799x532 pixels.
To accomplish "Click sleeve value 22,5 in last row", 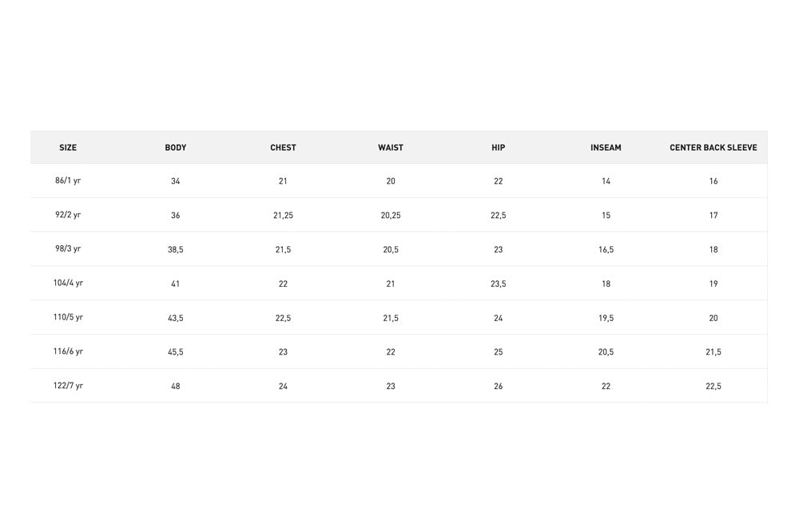I will coord(714,387).
